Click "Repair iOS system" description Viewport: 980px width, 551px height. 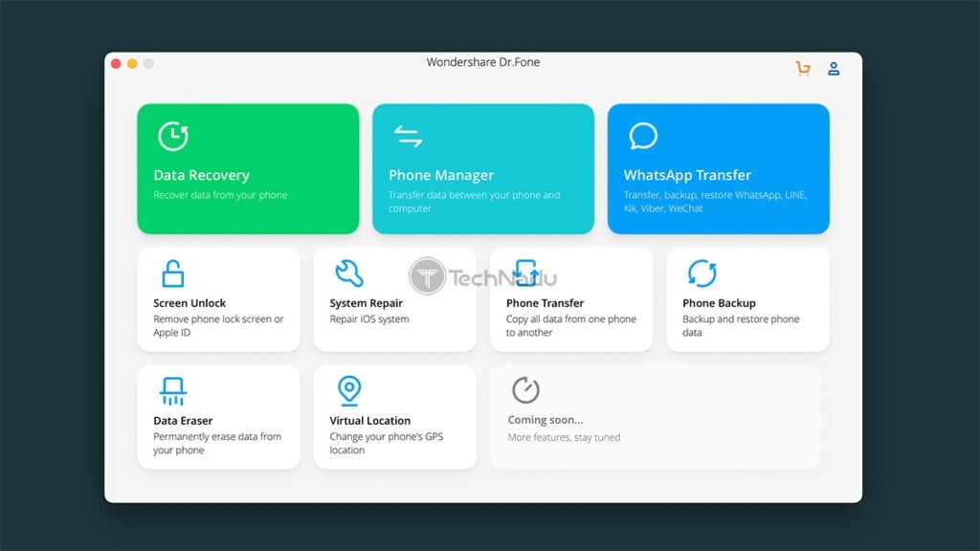click(x=369, y=320)
